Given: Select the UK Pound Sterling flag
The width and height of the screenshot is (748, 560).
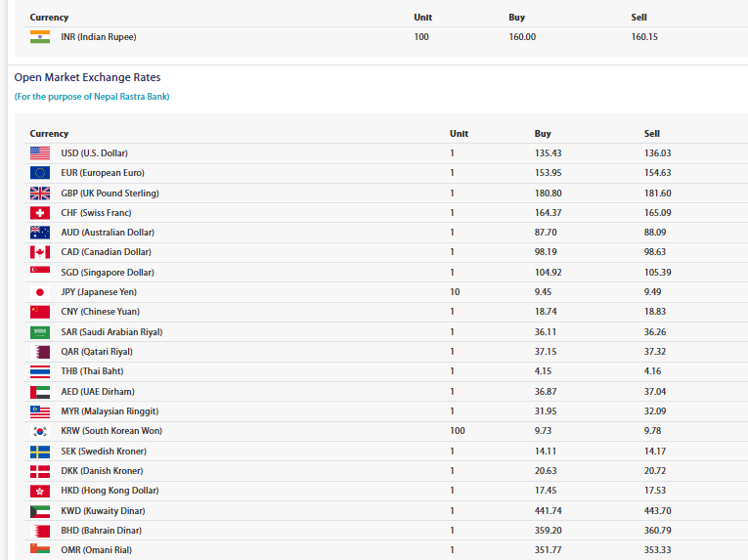Looking at the screenshot, I should [x=40, y=194].
